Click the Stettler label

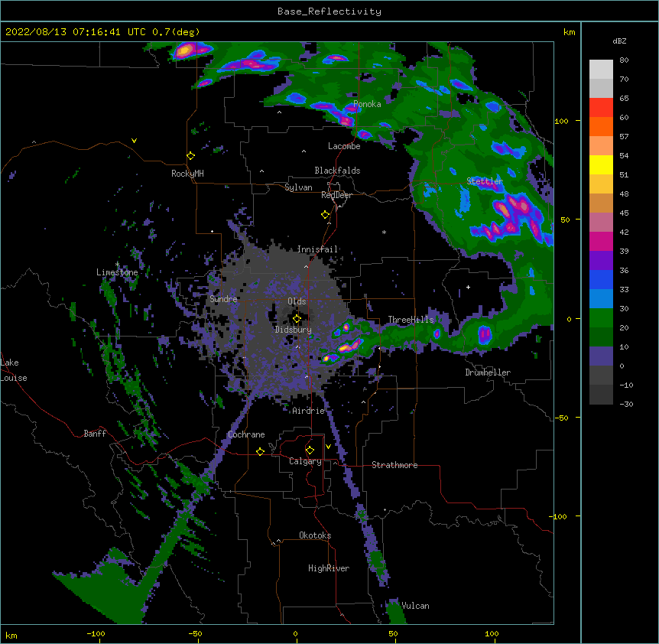point(485,181)
